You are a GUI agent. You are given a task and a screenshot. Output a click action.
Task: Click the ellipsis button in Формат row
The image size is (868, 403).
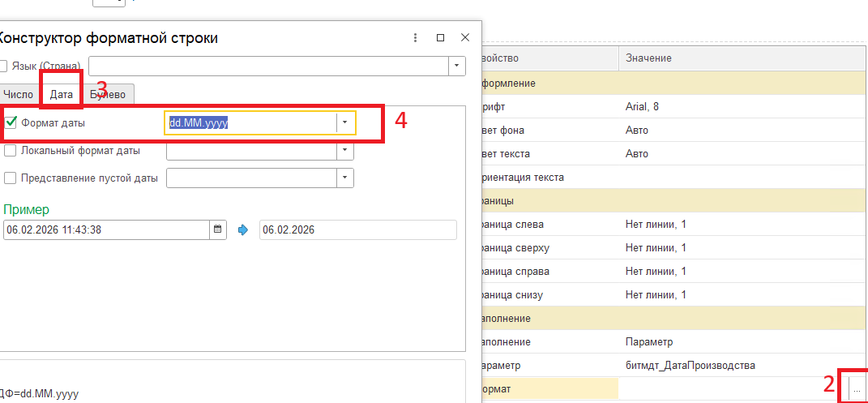point(856,390)
